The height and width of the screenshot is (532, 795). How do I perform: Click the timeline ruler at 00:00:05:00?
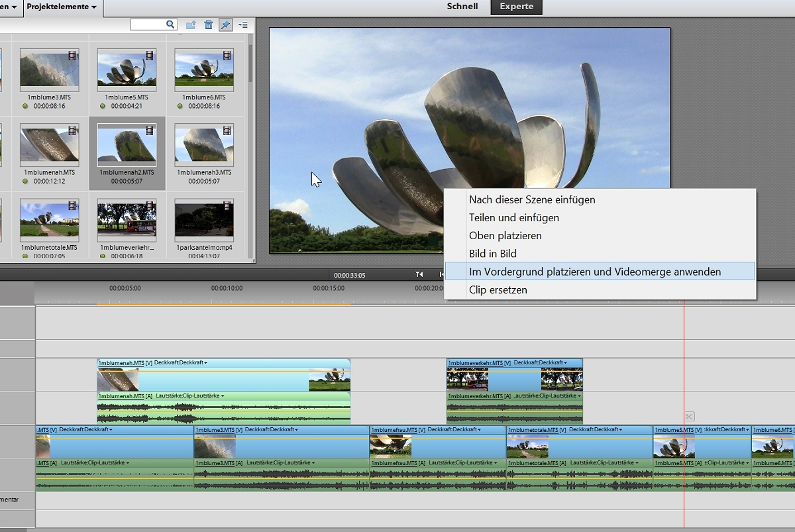point(125,289)
